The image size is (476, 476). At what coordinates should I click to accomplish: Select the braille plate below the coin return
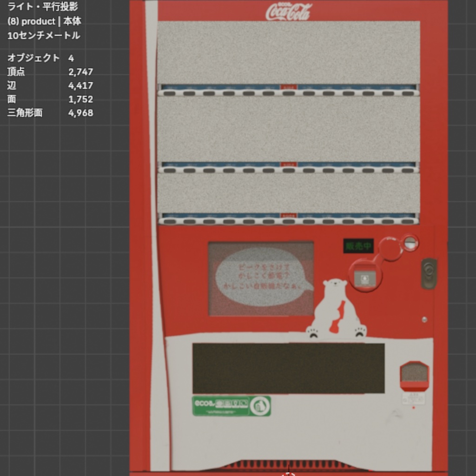(x=414, y=398)
